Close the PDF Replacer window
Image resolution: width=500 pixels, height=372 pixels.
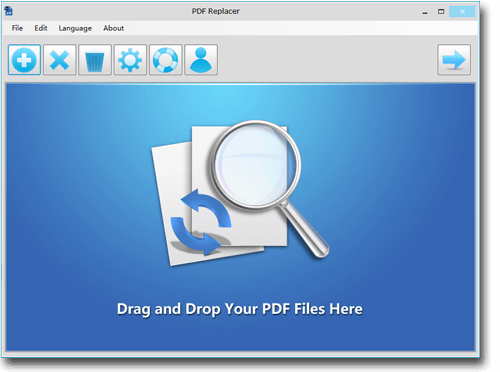(462, 12)
